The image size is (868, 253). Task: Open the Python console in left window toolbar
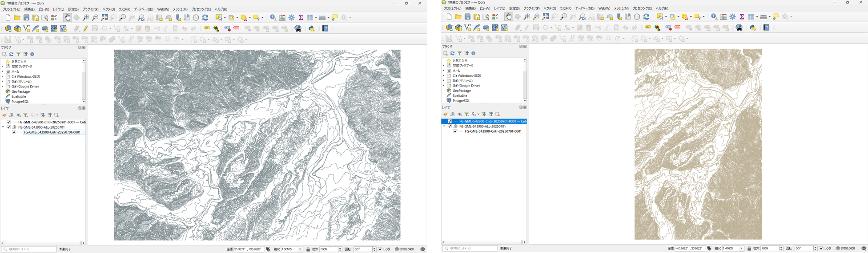click(x=311, y=28)
